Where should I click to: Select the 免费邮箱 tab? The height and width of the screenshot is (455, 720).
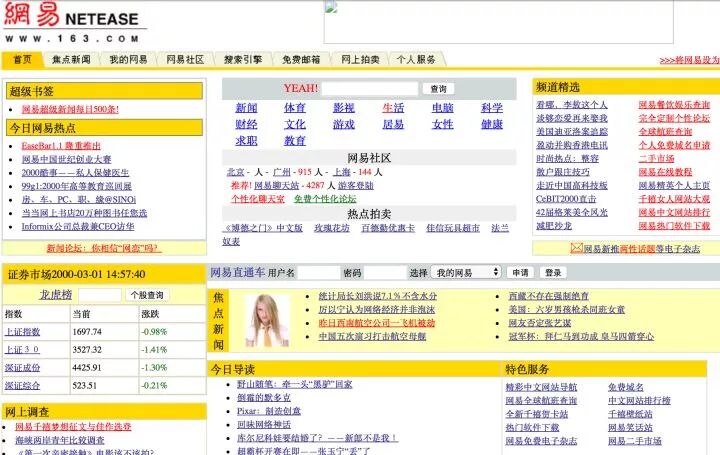[301, 60]
